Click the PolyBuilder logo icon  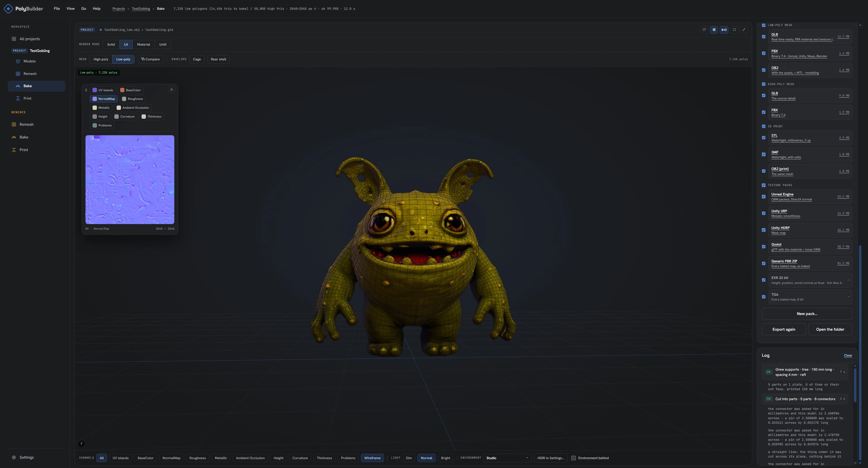click(8, 9)
